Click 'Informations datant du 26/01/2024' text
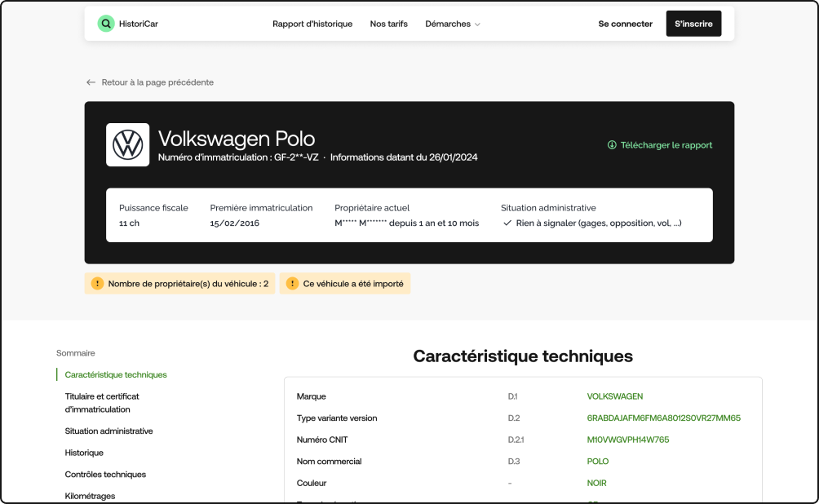819x504 pixels. pos(404,157)
